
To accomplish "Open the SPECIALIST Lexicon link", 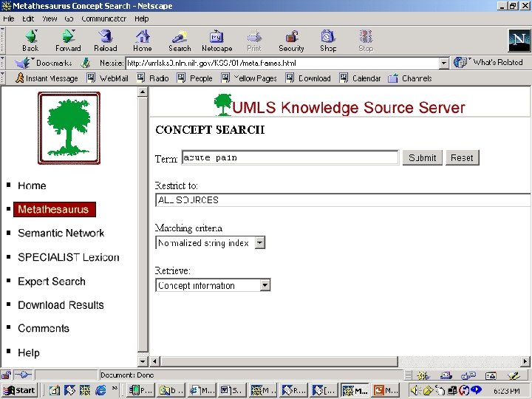I will [x=69, y=257].
